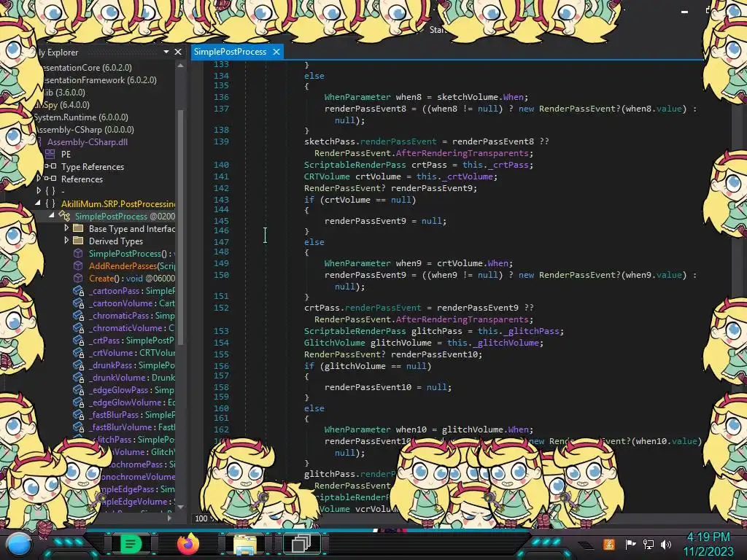The width and height of the screenshot is (747, 560).
Task: Click the network tray icon
Action: [649, 544]
